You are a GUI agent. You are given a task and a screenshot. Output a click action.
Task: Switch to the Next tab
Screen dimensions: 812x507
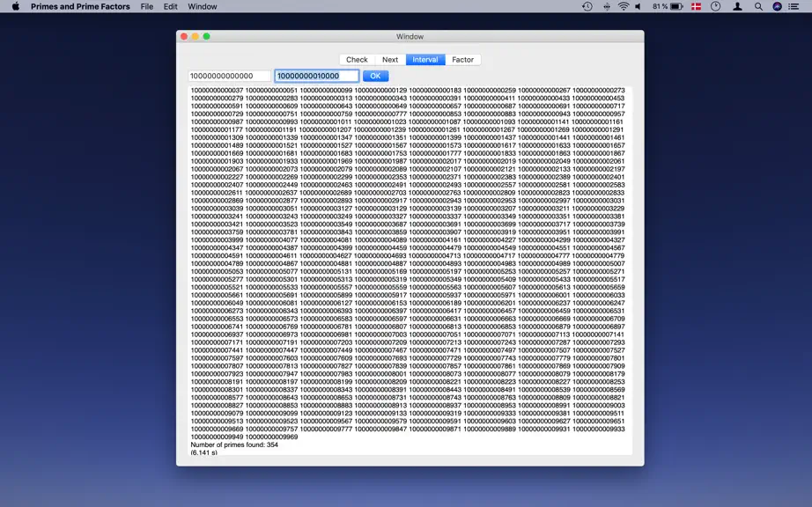tap(390, 60)
